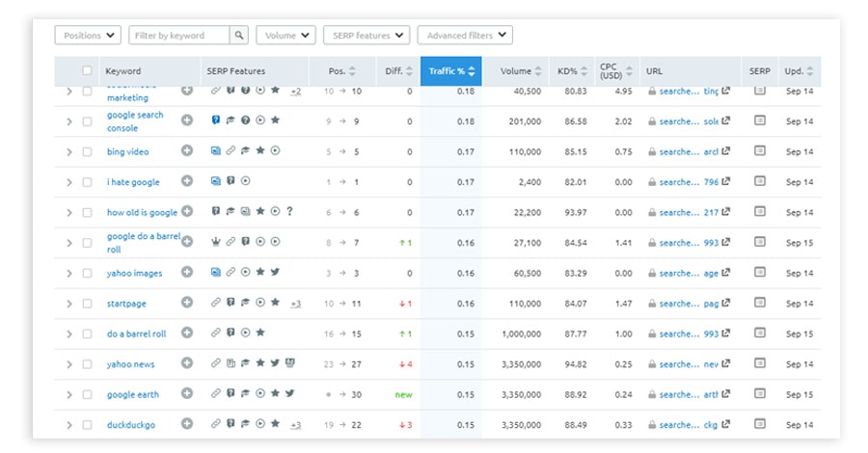Open SERP snapshot icon for 'yahoo images'
This screenshot has width=868, height=453.
click(759, 273)
